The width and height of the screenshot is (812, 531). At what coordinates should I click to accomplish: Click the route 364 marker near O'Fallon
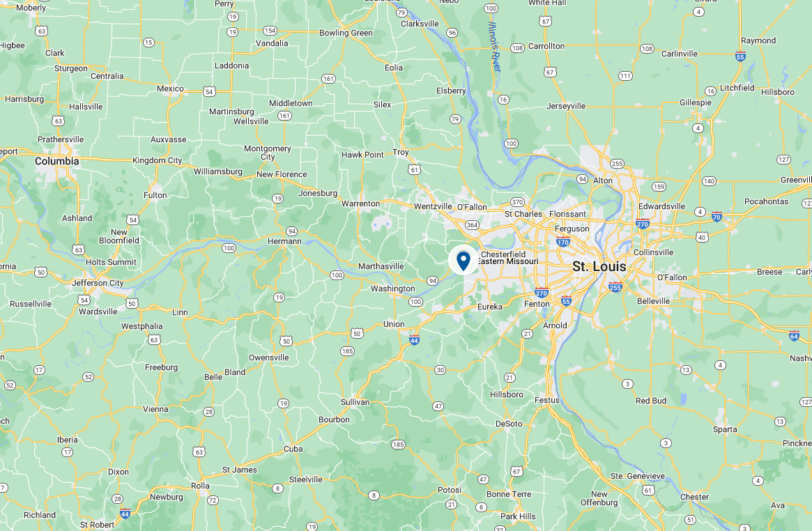click(x=472, y=224)
